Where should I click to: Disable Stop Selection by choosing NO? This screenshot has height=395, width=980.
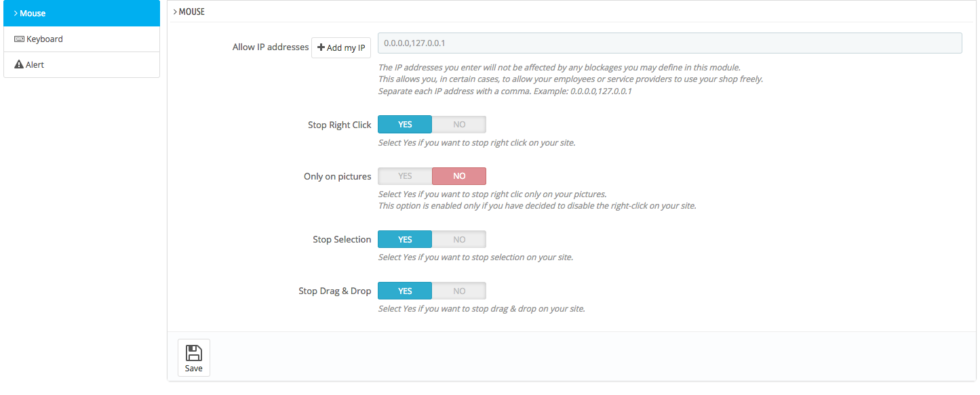pyautogui.click(x=459, y=239)
